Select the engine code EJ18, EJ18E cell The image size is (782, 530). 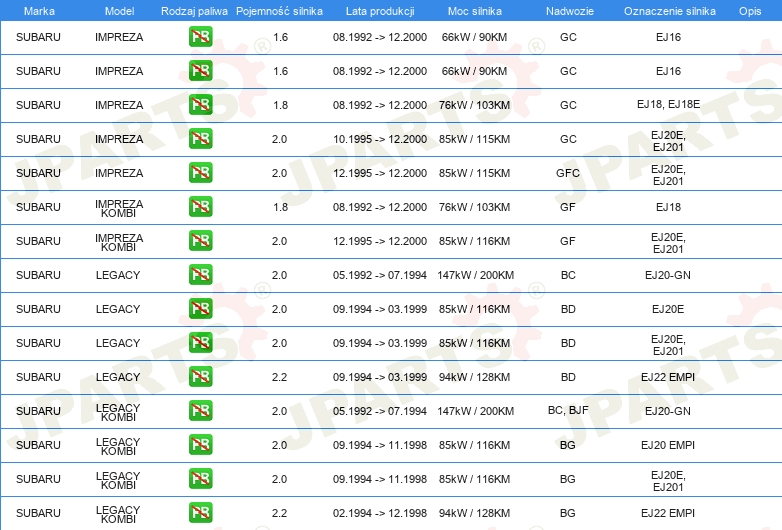click(668, 105)
